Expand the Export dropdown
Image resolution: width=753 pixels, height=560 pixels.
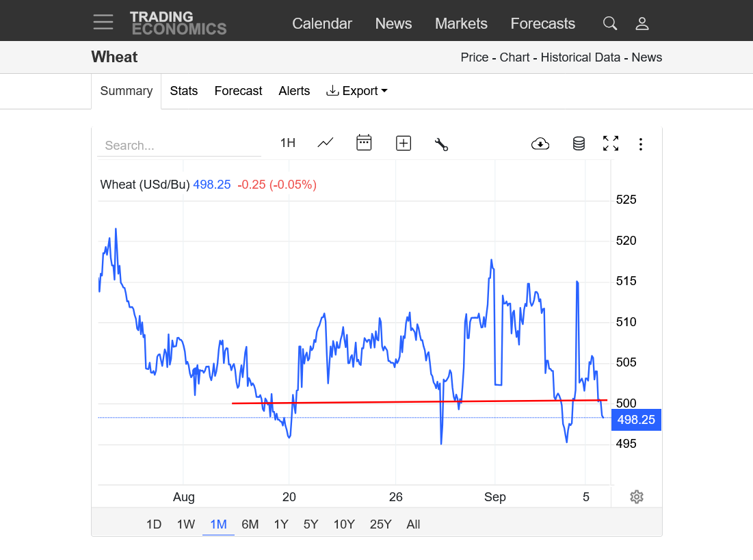(357, 91)
